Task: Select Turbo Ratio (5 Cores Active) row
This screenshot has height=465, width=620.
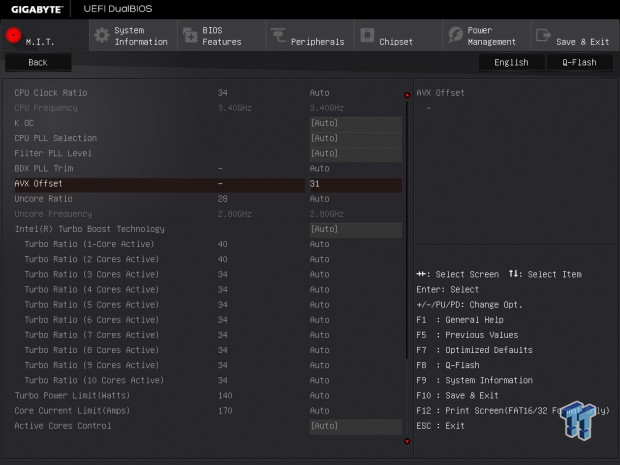Action: coord(208,305)
